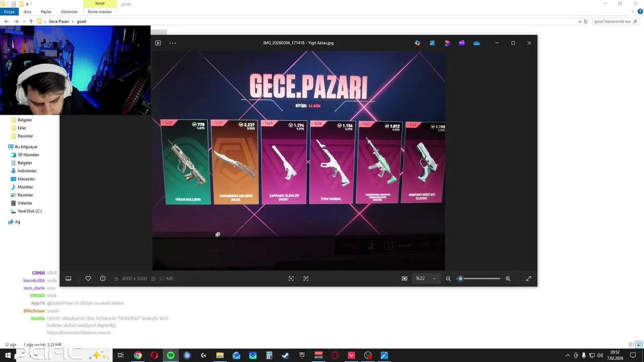Screen dimensions: 644x362
Task: Toggle the filmstrip view icon in Photos
Action: click(x=68, y=279)
